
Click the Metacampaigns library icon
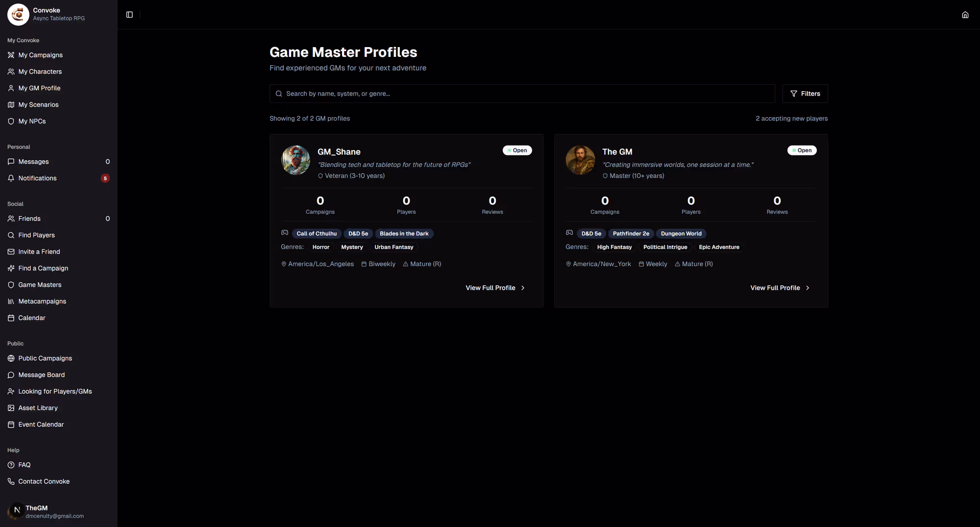[11, 301]
